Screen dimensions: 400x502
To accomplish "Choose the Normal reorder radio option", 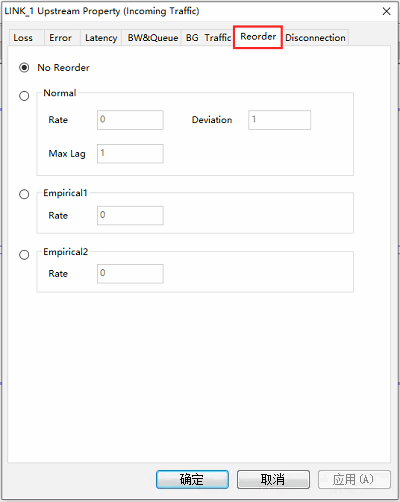I will 24,96.
